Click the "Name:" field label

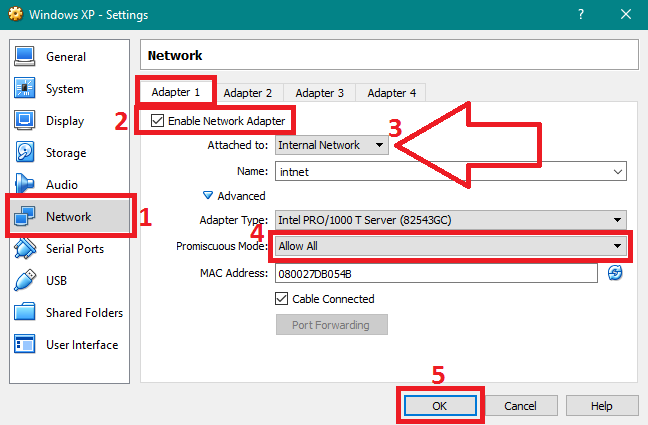pos(253,171)
